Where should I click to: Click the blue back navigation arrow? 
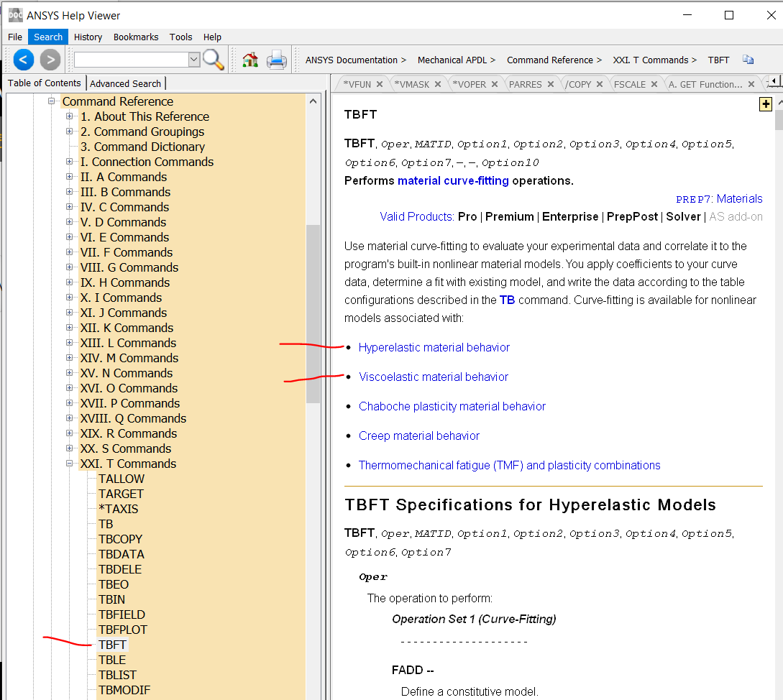[x=24, y=60]
